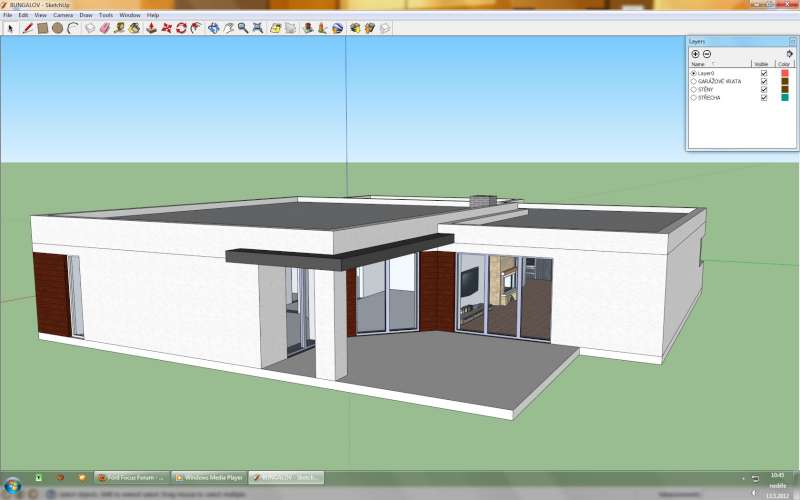Activate the Eraser tool
The width and height of the screenshot is (800, 500).
[x=103, y=28]
